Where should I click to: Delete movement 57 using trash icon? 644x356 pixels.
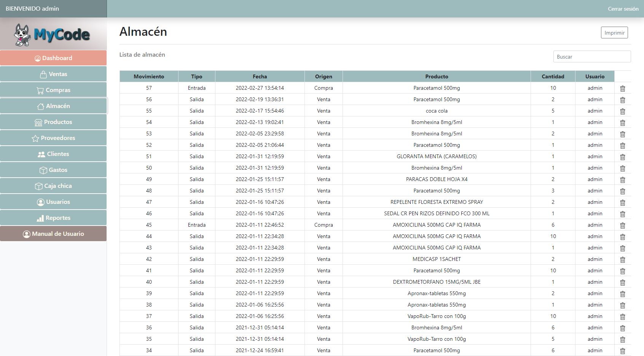point(622,88)
